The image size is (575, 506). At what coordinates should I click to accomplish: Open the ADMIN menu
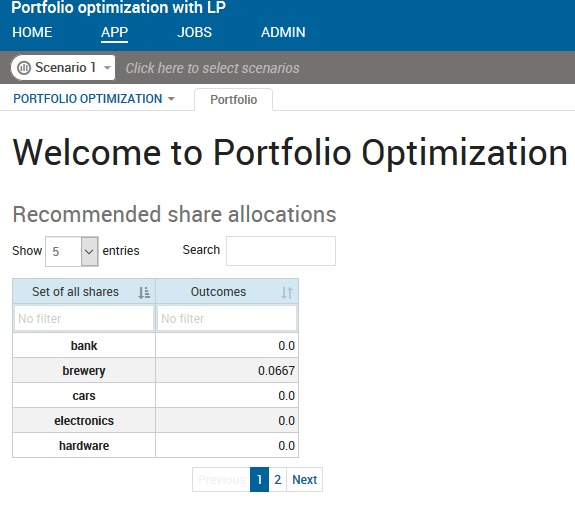click(x=283, y=32)
